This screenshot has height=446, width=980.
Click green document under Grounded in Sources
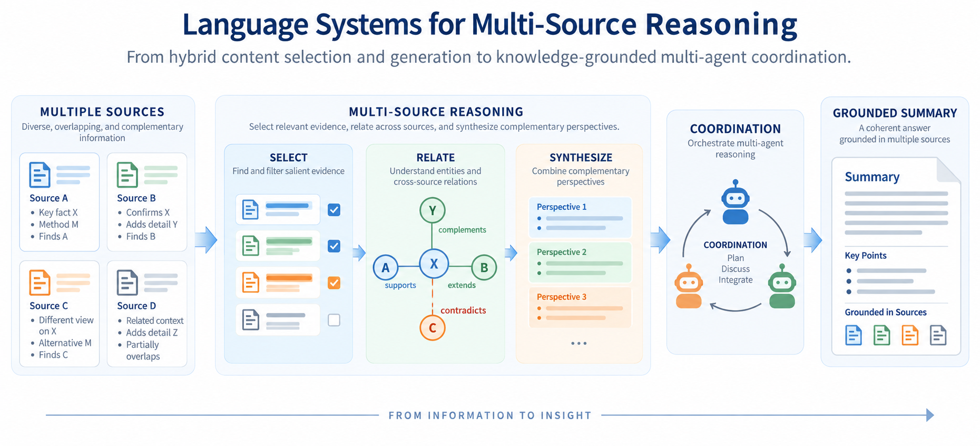[881, 335]
